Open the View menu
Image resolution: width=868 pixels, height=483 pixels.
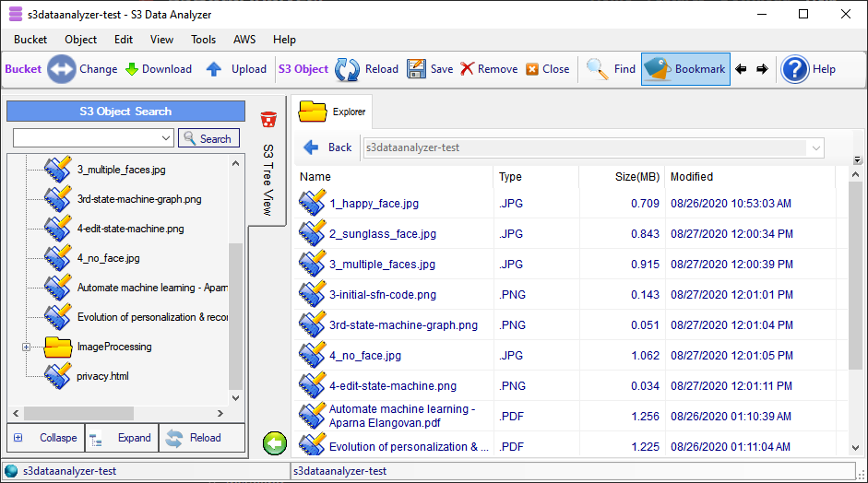click(161, 40)
